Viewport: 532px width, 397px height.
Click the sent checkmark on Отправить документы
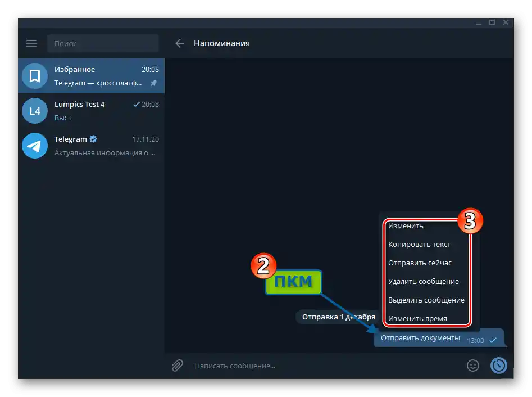493,340
